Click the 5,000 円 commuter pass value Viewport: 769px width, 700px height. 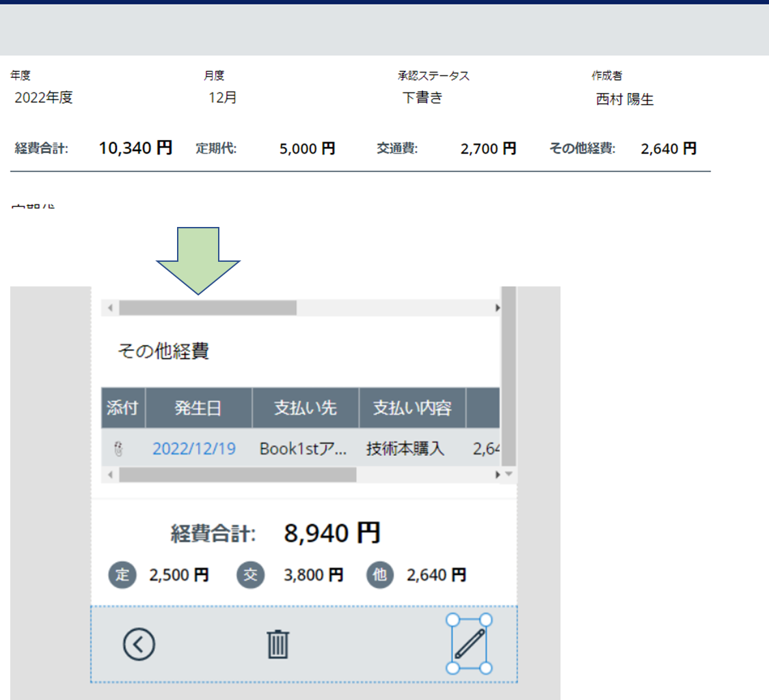tap(308, 148)
